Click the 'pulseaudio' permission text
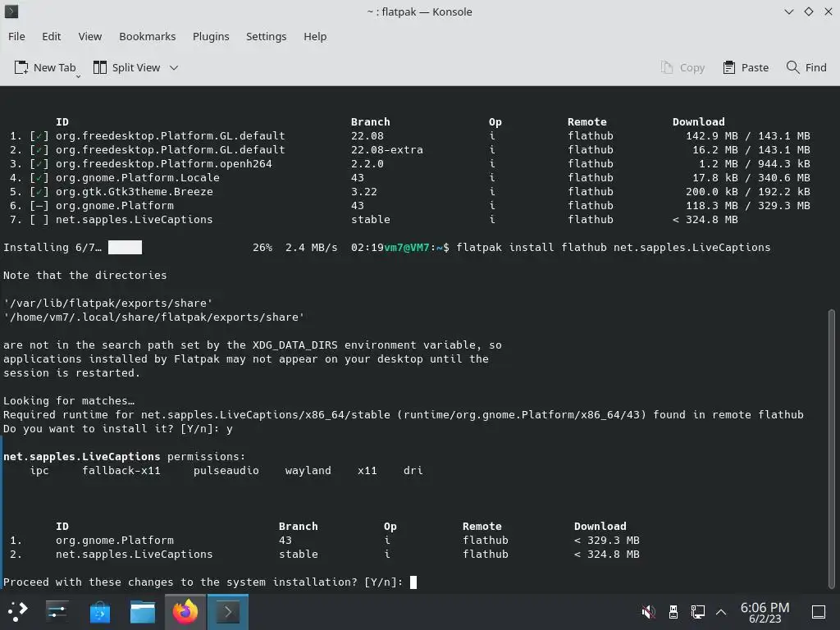The image size is (840, 630). click(226, 470)
